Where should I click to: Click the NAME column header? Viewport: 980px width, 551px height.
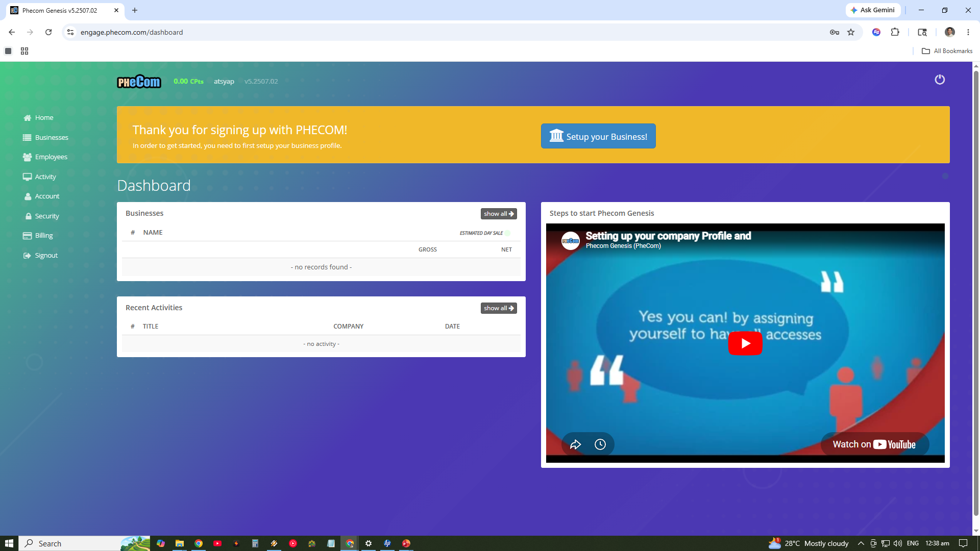pos(153,233)
